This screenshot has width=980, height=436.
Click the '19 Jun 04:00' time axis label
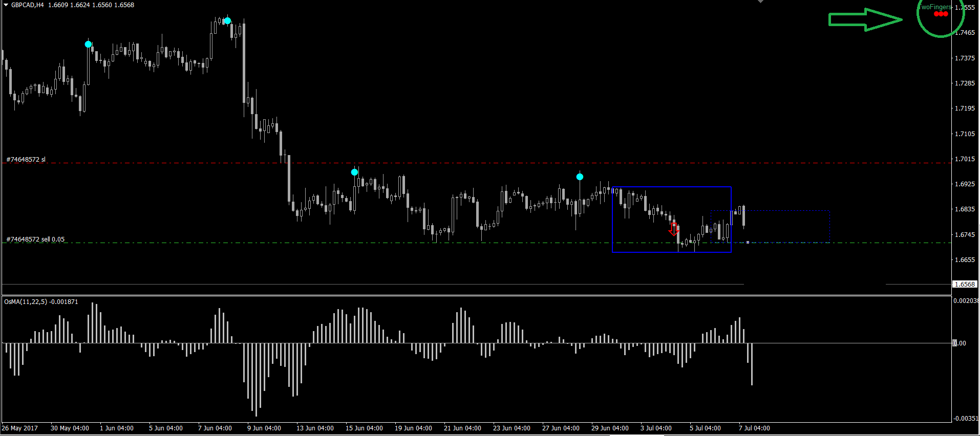pos(413,428)
